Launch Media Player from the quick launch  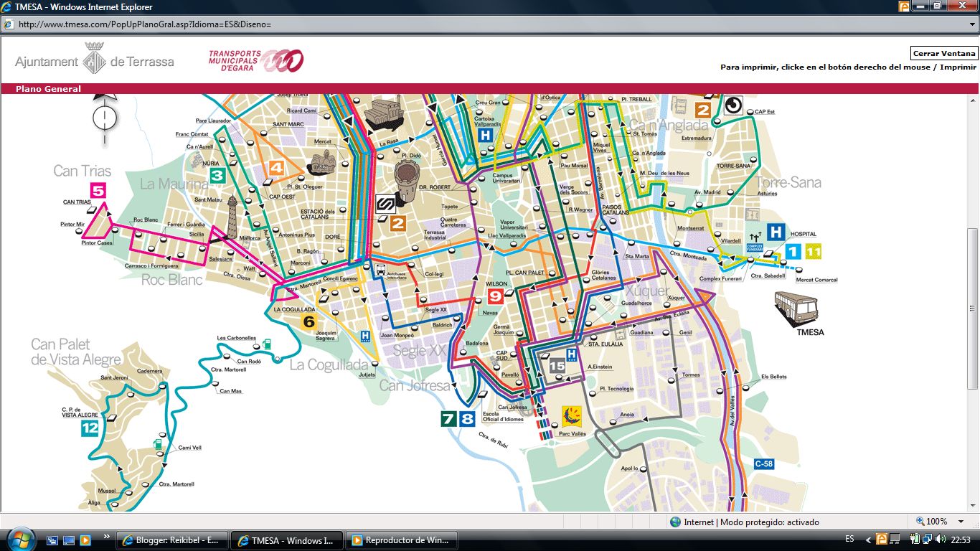pos(85,540)
